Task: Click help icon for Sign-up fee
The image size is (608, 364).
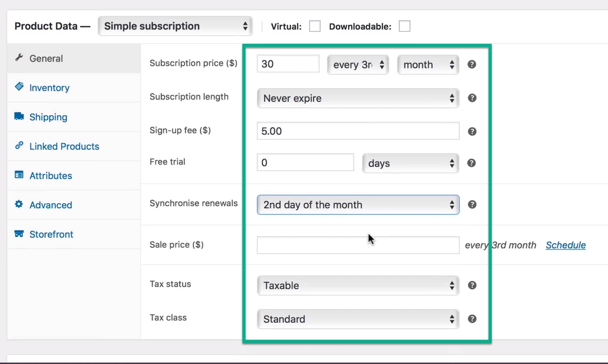Action: pyautogui.click(x=472, y=132)
